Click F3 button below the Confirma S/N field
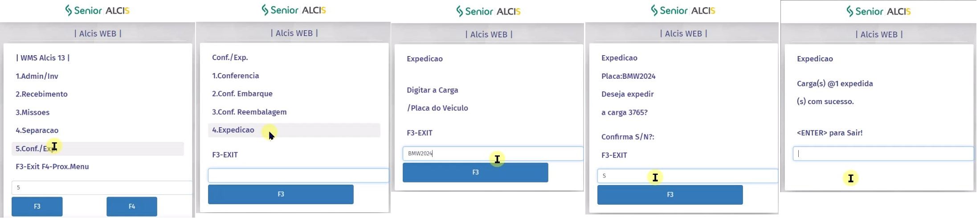 click(x=670, y=195)
